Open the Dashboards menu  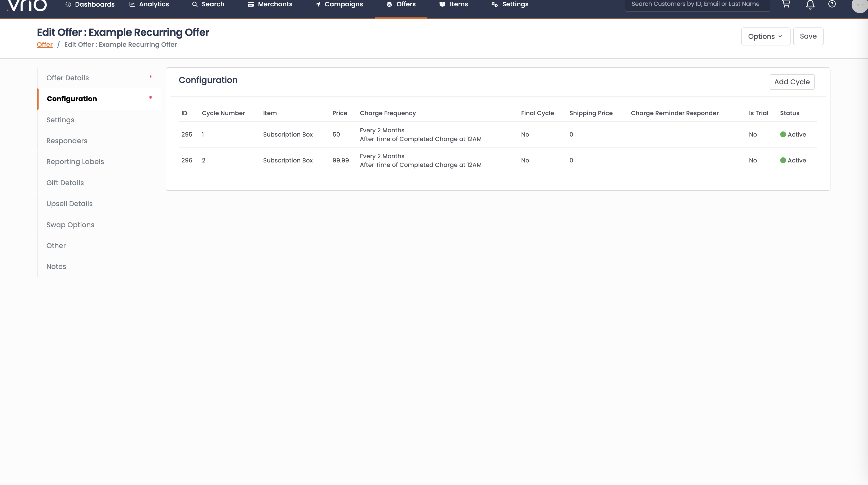point(90,4)
